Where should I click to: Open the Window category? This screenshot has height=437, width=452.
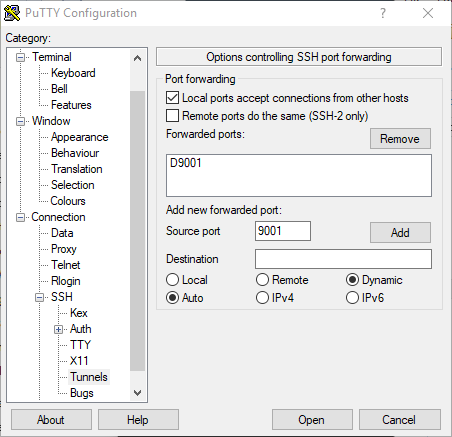coord(51,121)
